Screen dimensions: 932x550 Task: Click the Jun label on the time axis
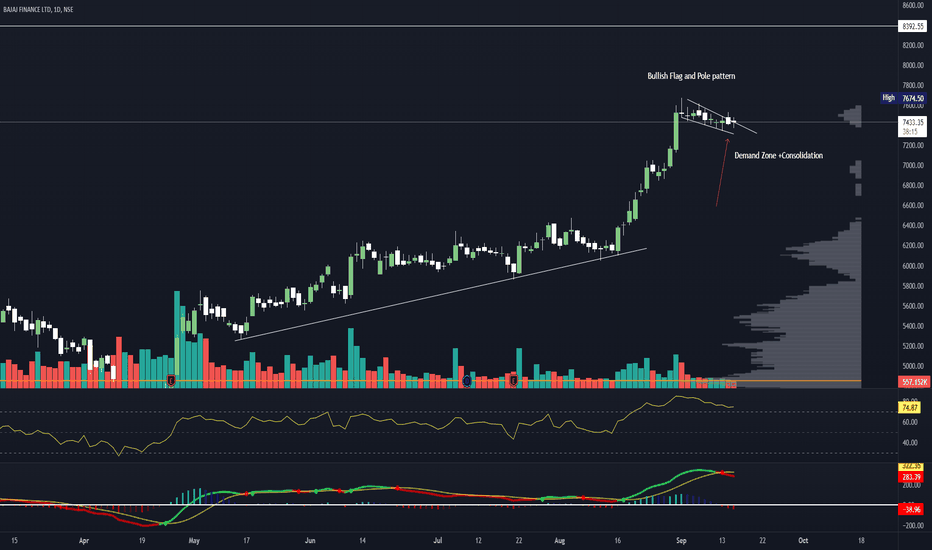pos(310,541)
